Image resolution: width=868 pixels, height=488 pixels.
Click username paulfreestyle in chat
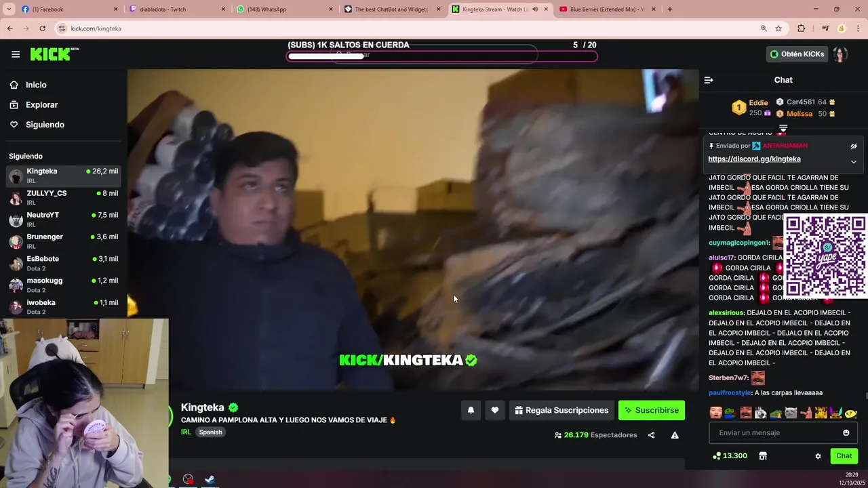coord(730,393)
